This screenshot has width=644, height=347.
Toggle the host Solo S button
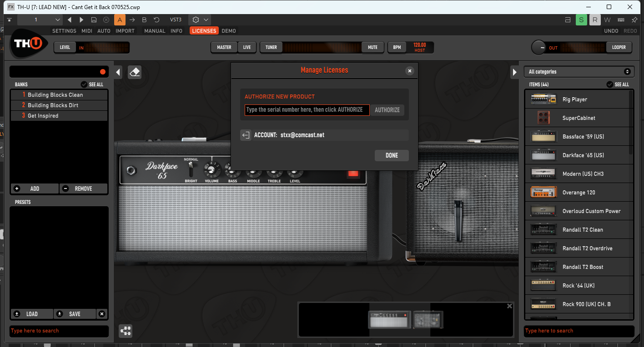[581, 20]
